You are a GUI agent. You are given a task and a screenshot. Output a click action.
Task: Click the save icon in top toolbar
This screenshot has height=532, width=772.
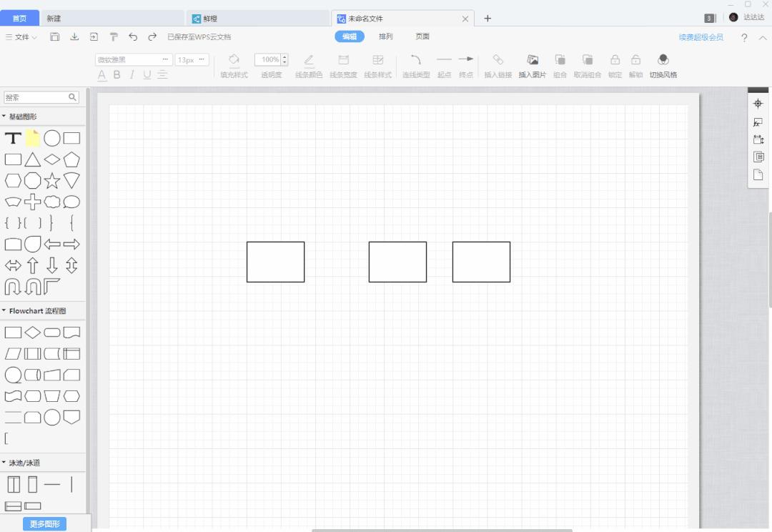[x=55, y=37]
